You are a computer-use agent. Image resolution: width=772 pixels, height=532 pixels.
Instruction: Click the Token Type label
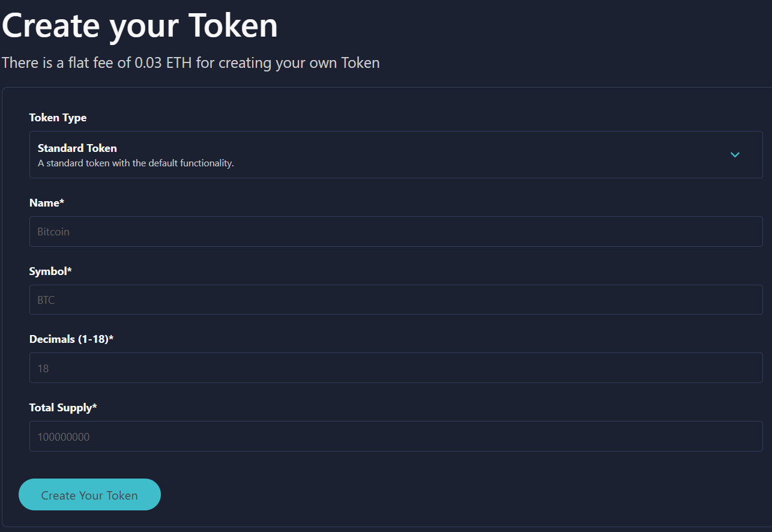point(58,118)
